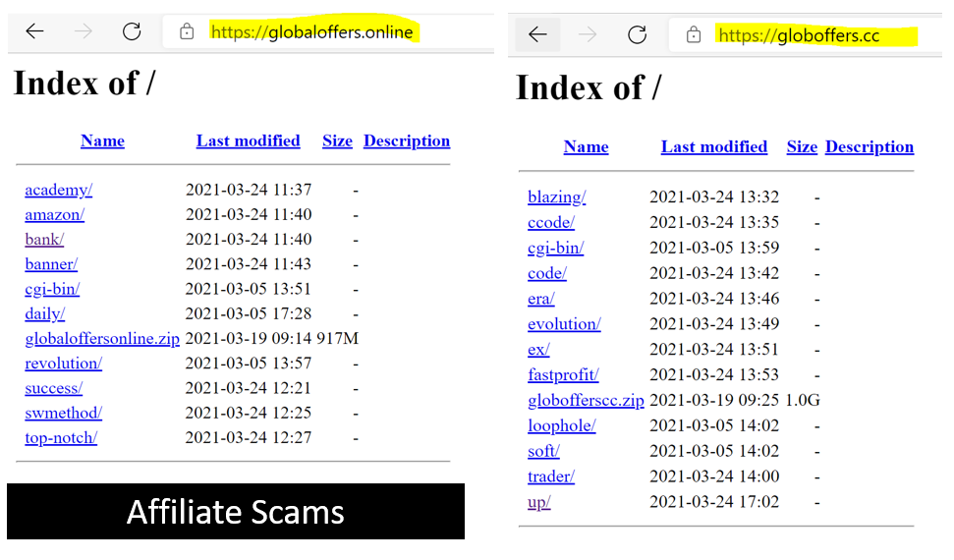Go back in the globoffers.cc browser
954x560 pixels.
click(537, 34)
